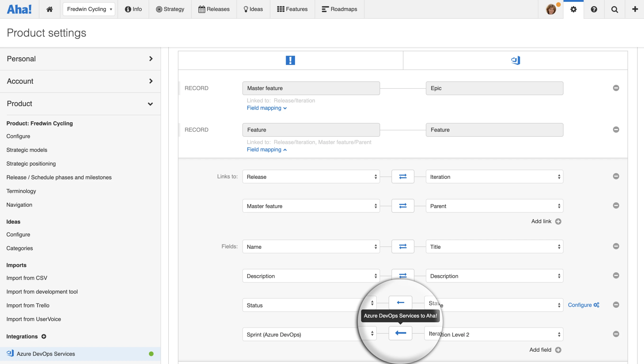Toggle sync direction for Release and Iteration link
Viewport: 644px width, 364px height.
coord(403,176)
